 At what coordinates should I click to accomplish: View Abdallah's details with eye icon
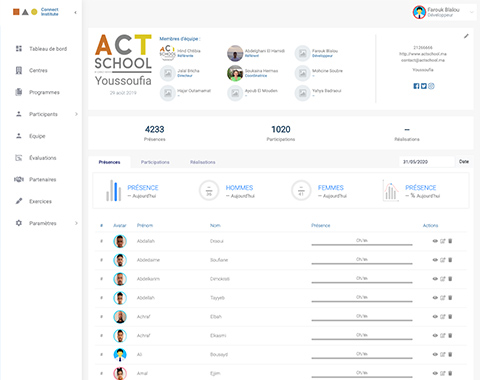pyautogui.click(x=435, y=241)
